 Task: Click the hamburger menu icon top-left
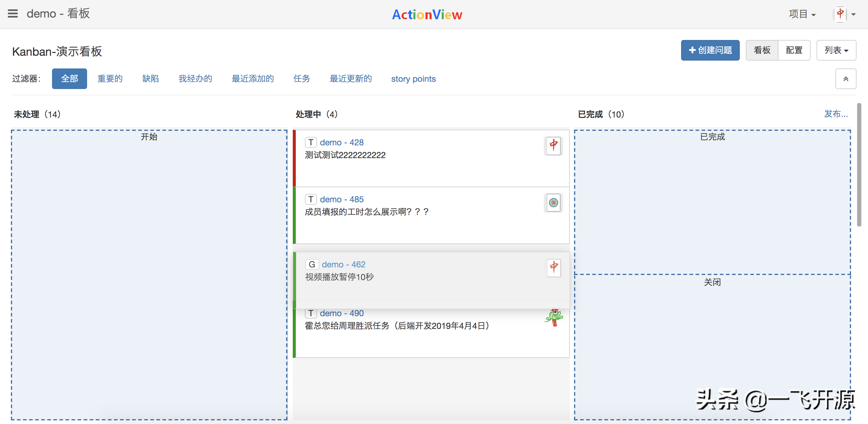13,13
